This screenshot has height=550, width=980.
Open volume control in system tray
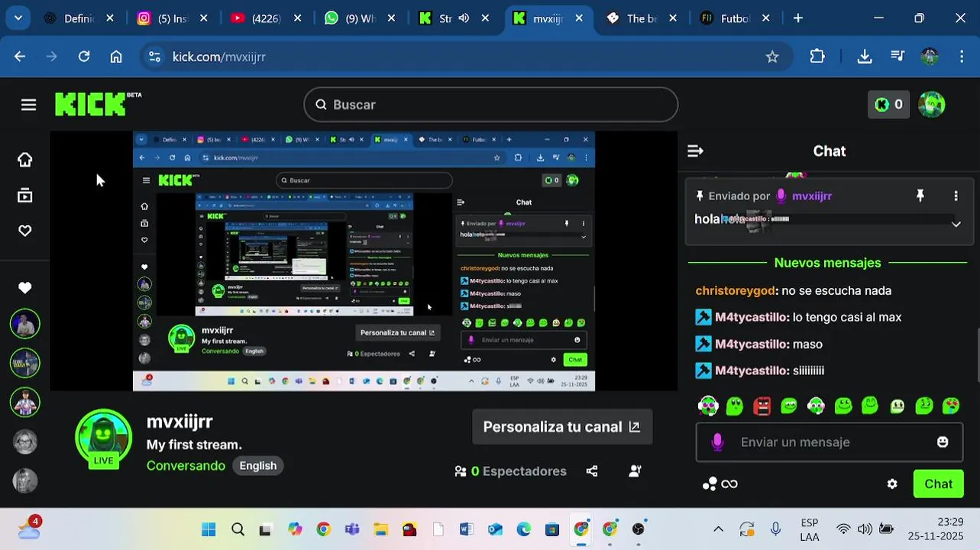865,529
